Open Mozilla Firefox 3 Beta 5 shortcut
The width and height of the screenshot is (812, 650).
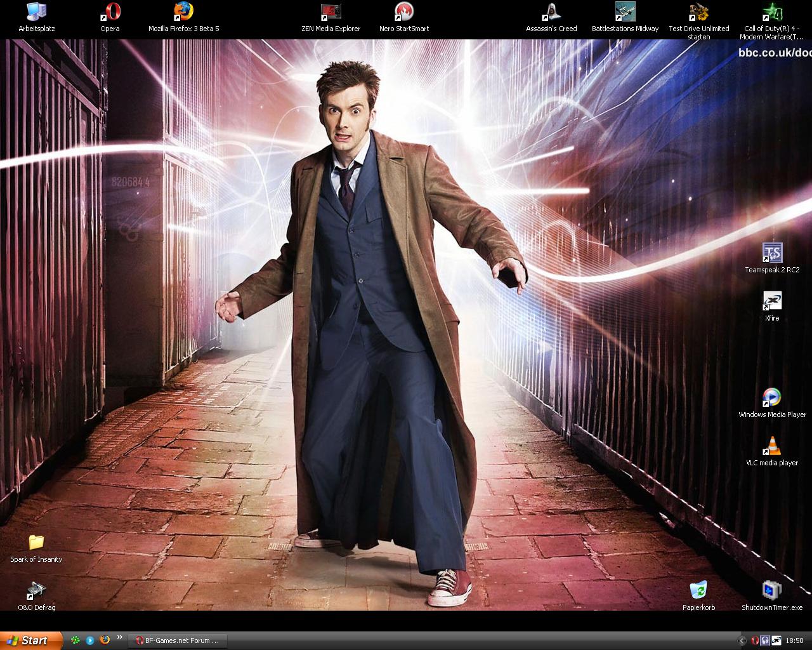tap(183, 12)
